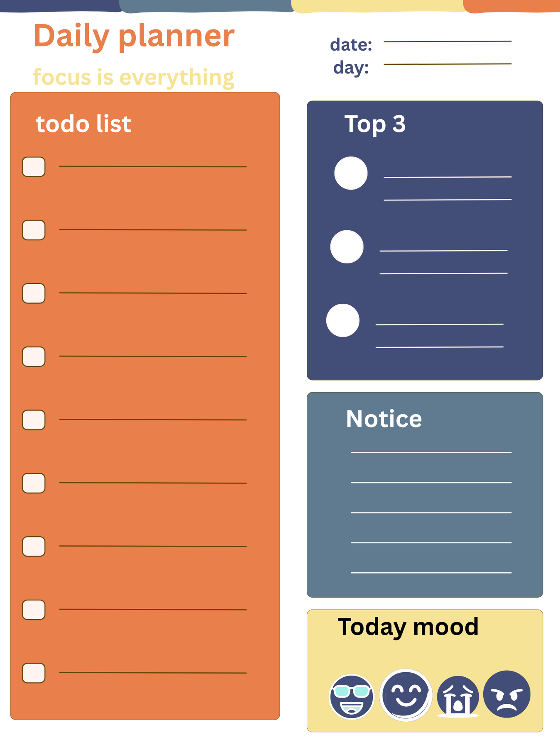Click the last Notice line
Image resolution: width=560 pixels, height=747 pixels.
pyautogui.click(x=431, y=572)
